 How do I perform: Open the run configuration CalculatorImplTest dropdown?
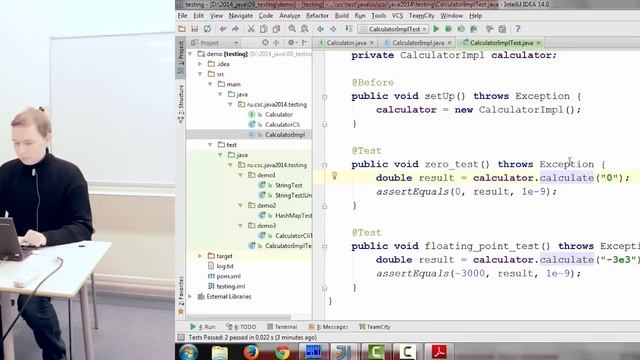[394, 29]
